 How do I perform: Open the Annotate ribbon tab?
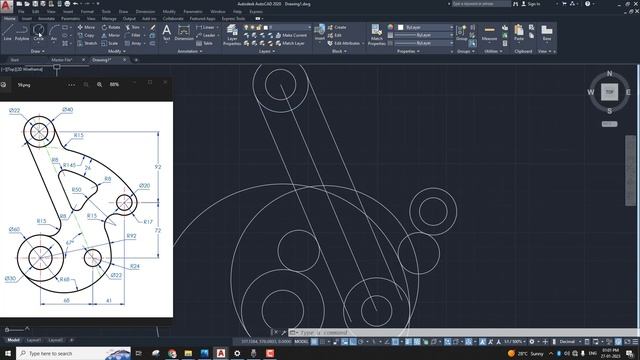[x=46, y=18]
